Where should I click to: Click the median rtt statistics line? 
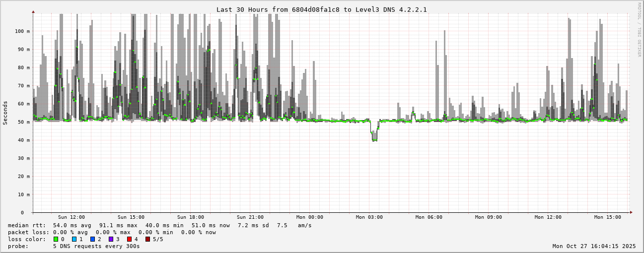[x=159, y=225]
